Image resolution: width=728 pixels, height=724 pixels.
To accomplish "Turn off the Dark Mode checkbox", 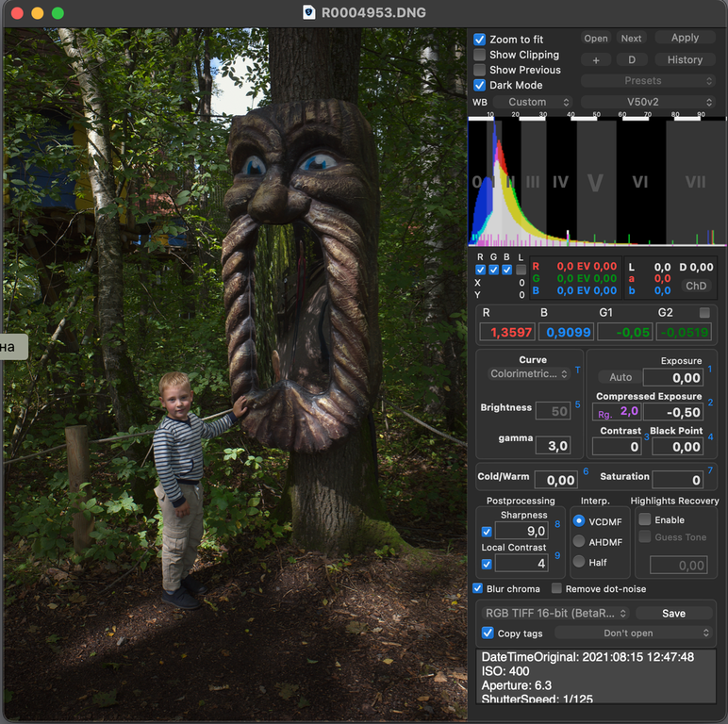I will (480, 85).
